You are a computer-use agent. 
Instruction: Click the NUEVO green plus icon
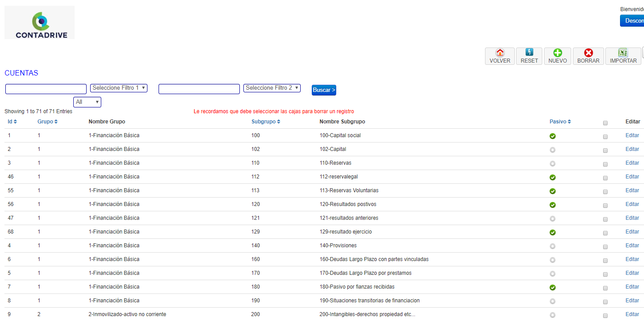[557, 56]
